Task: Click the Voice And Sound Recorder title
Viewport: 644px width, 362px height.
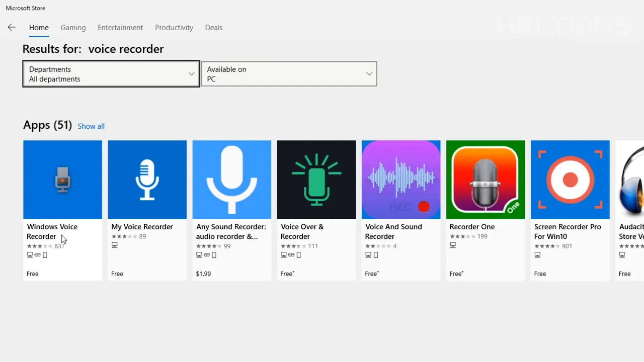Action: (x=393, y=231)
